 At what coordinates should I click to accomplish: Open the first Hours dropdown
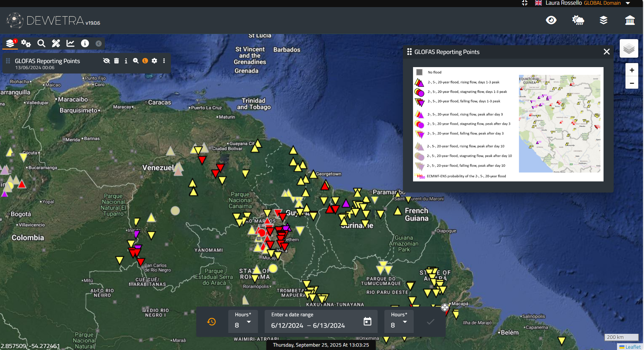[x=243, y=322]
